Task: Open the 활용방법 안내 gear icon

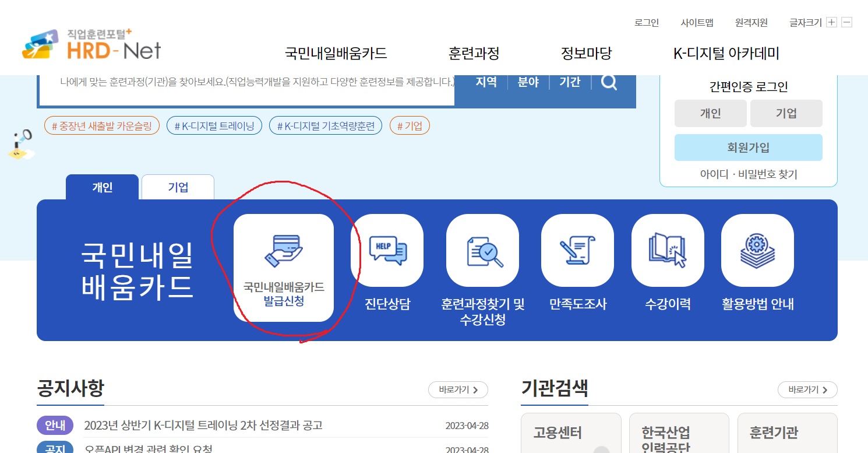Action: click(757, 250)
